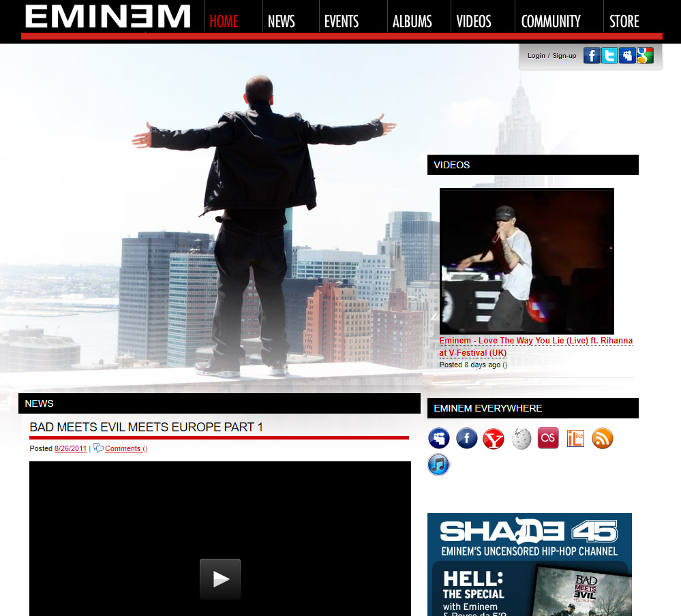Open the Last.fm icon
Screen dimensions: 681x616
click(x=548, y=438)
